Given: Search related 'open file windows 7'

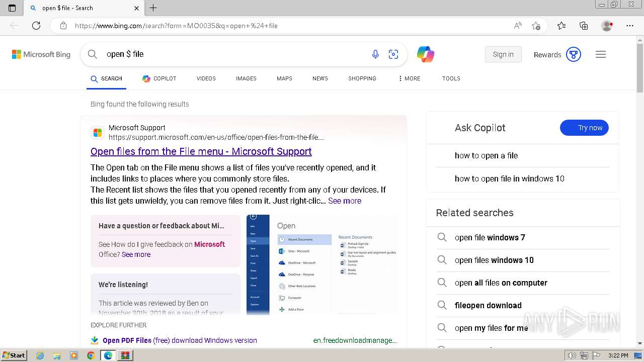Looking at the screenshot, I should click(x=490, y=237).
